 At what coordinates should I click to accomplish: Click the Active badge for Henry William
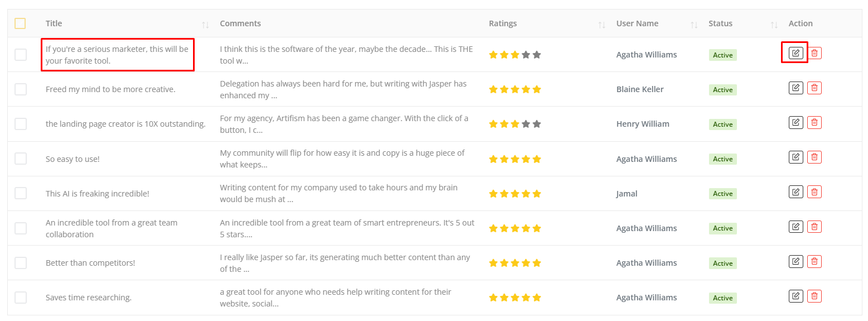tap(722, 124)
